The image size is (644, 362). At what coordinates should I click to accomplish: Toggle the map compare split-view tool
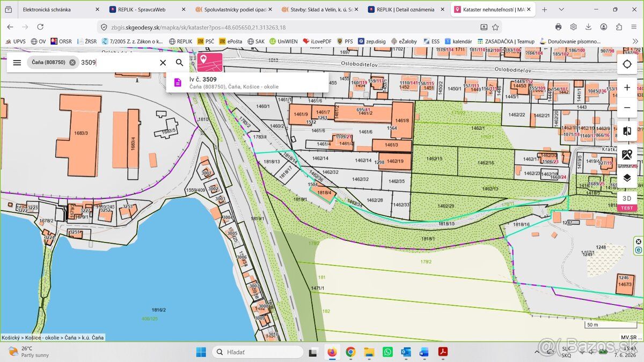click(627, 131)
